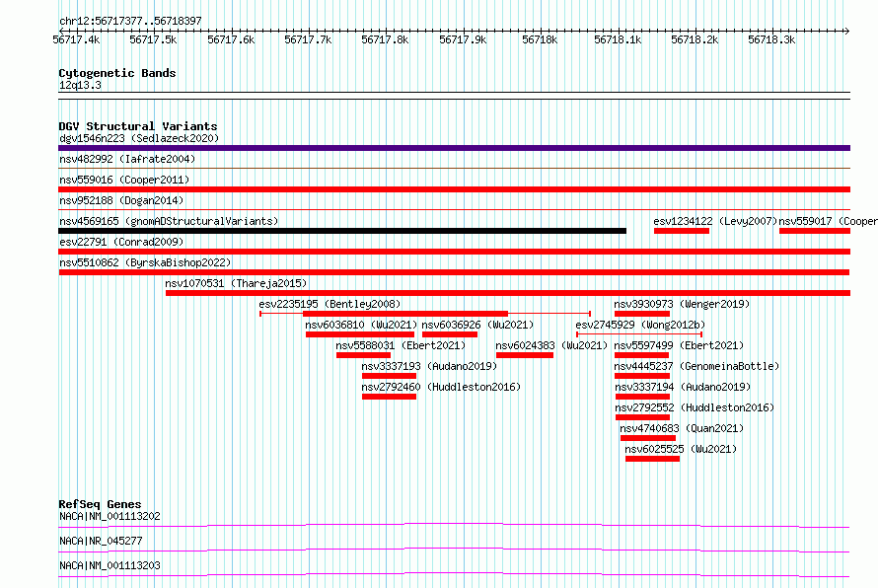Select the purple dgv1546n223 variant bar
The height and width of the screenshot is (588, 878).
click(x=454, y=148)
